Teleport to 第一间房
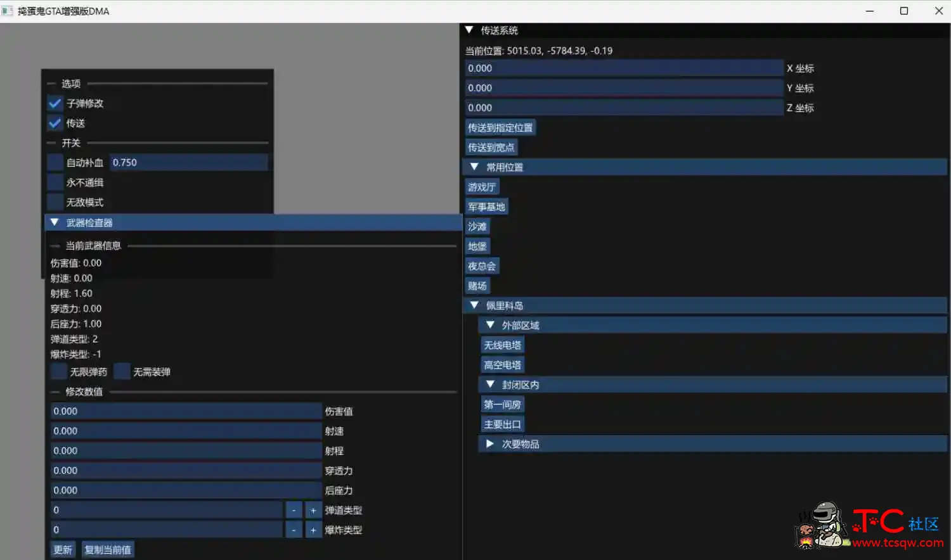This screenshot has width=951, height=560. (x=502, y=404)
